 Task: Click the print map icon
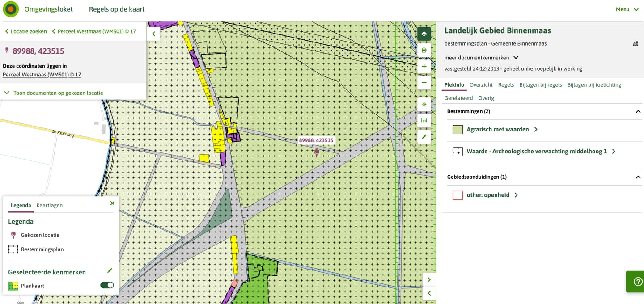424,50
